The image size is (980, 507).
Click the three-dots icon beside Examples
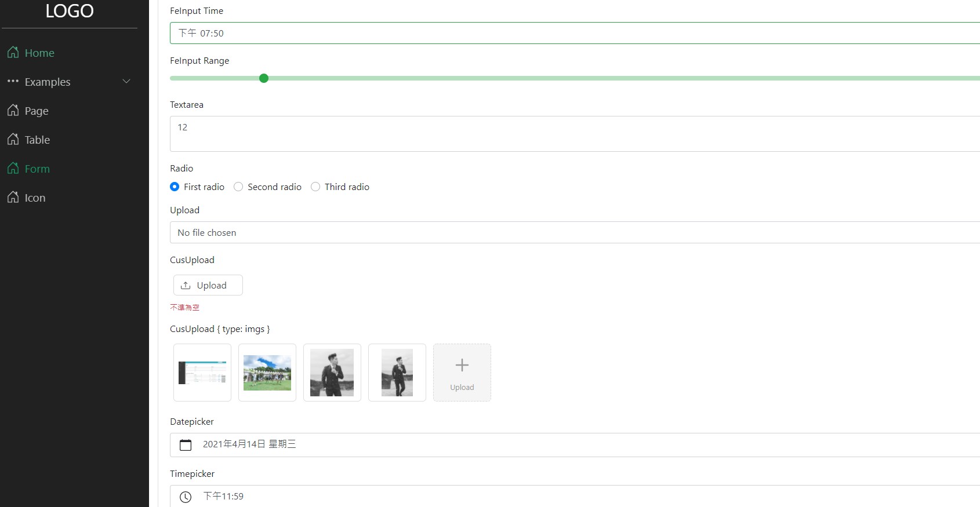point(13,81)
